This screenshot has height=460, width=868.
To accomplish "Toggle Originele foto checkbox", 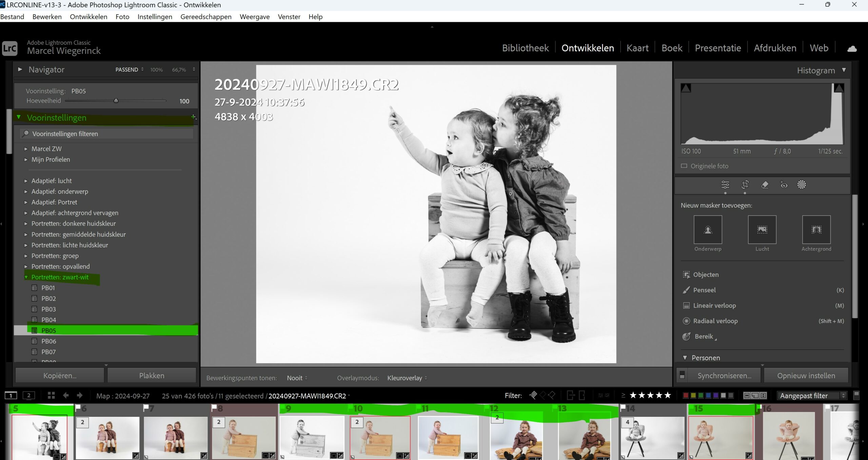I will point(684,166).
